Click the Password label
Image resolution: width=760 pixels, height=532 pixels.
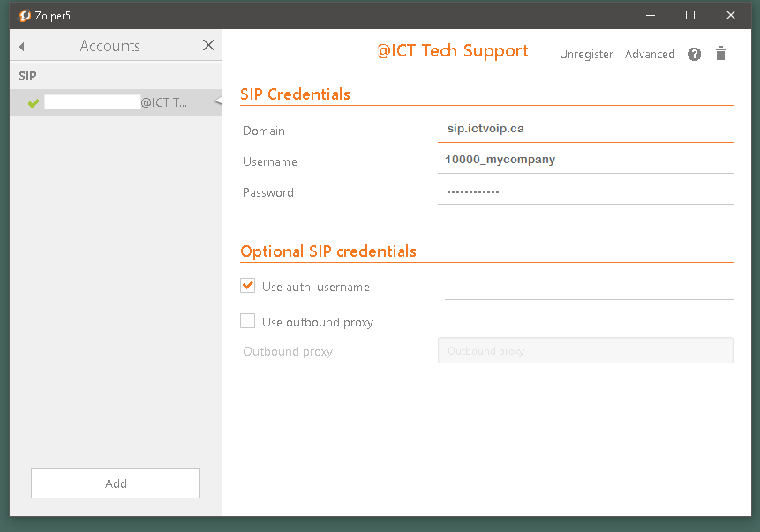(x=268, y=193)
